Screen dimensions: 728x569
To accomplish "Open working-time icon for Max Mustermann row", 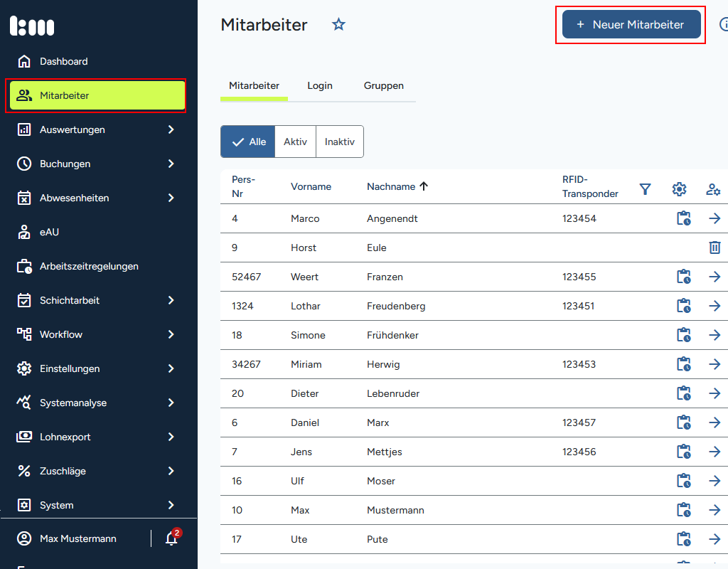I will (x=683, y=510).
